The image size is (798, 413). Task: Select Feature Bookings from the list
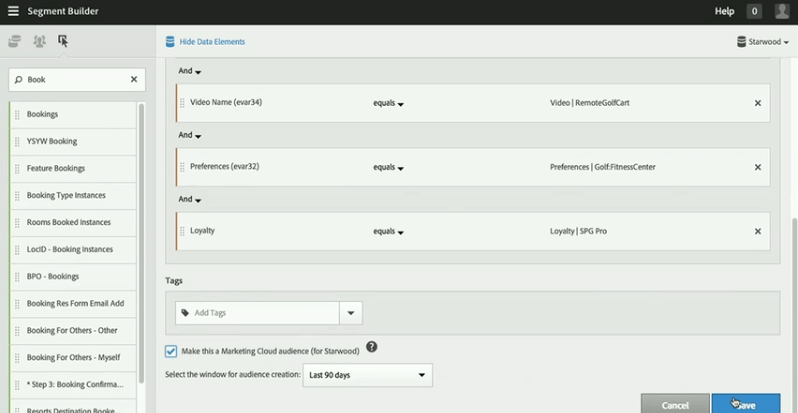click(56, 168)
